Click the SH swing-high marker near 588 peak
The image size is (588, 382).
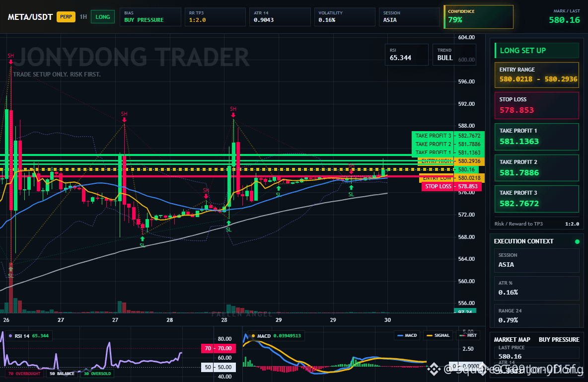124,116
